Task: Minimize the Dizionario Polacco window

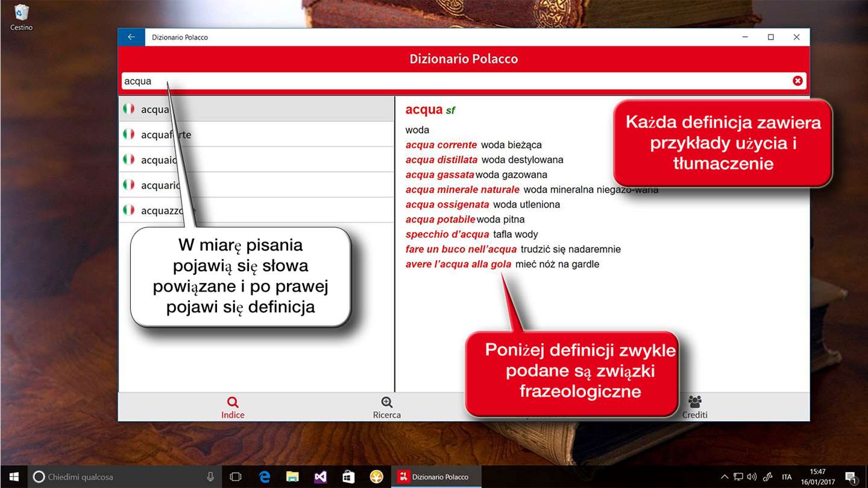Action: (x=745, y=37)
